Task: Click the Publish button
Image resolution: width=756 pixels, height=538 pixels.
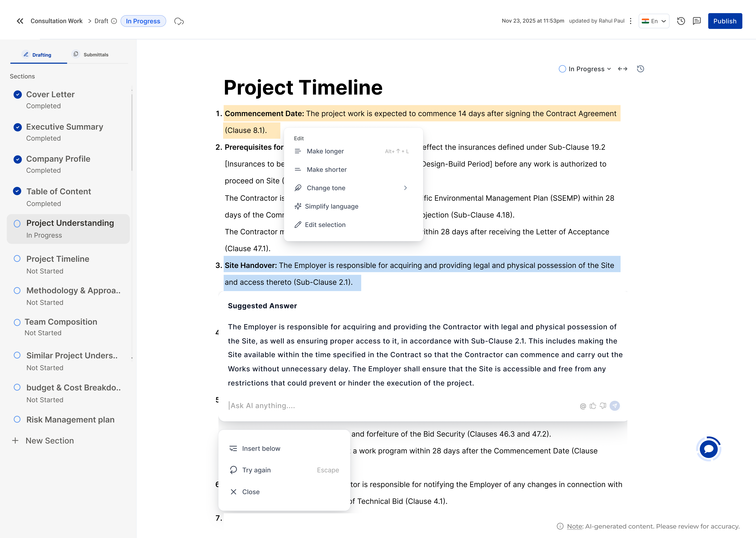Action: (725, 21)
